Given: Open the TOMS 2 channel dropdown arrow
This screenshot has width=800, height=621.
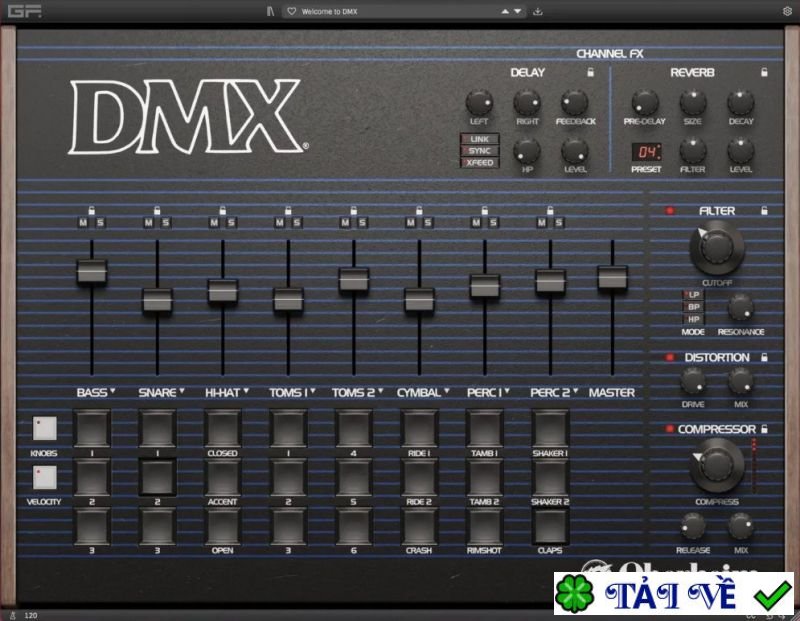Looking at the screenshot, I should click(x=380, y=391).
